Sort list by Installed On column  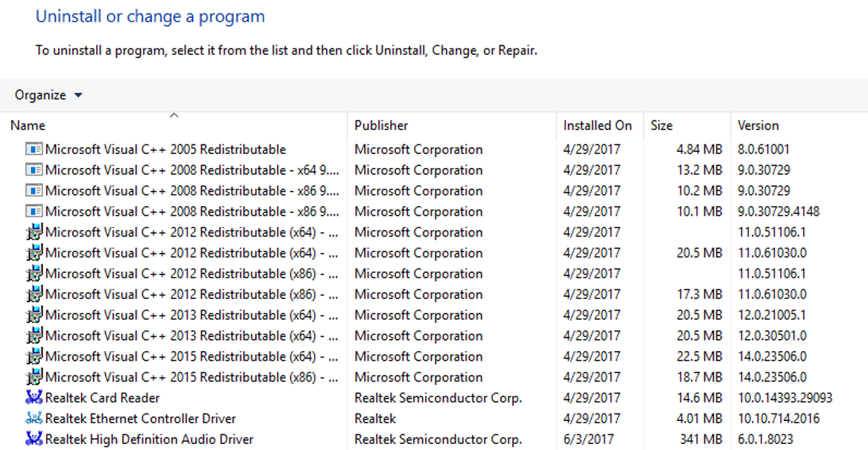[597, 126]
